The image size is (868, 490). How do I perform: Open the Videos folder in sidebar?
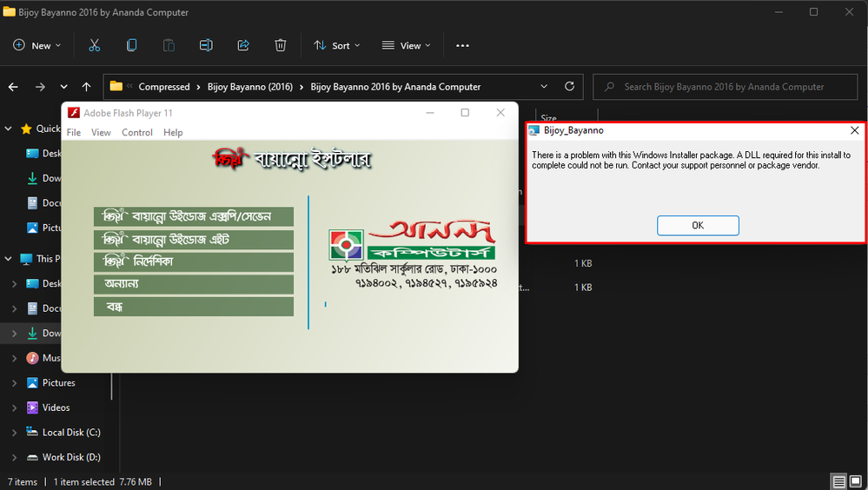click(48, 407)
